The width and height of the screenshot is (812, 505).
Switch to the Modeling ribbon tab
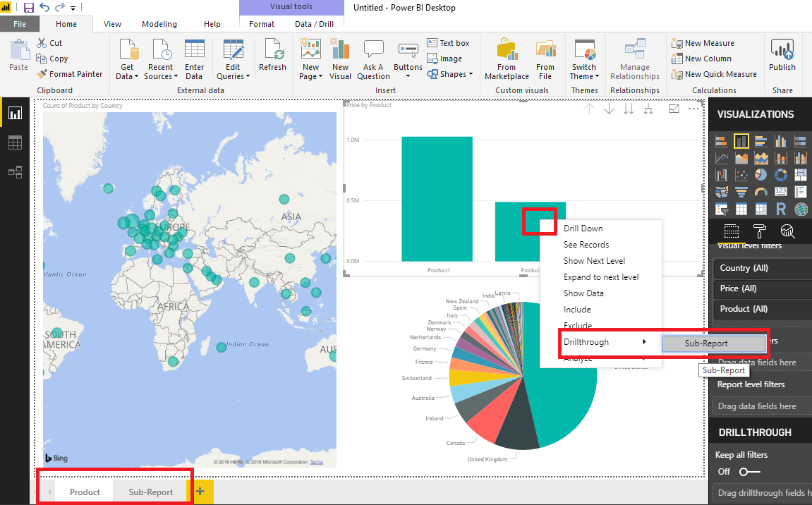coord(159,24)
